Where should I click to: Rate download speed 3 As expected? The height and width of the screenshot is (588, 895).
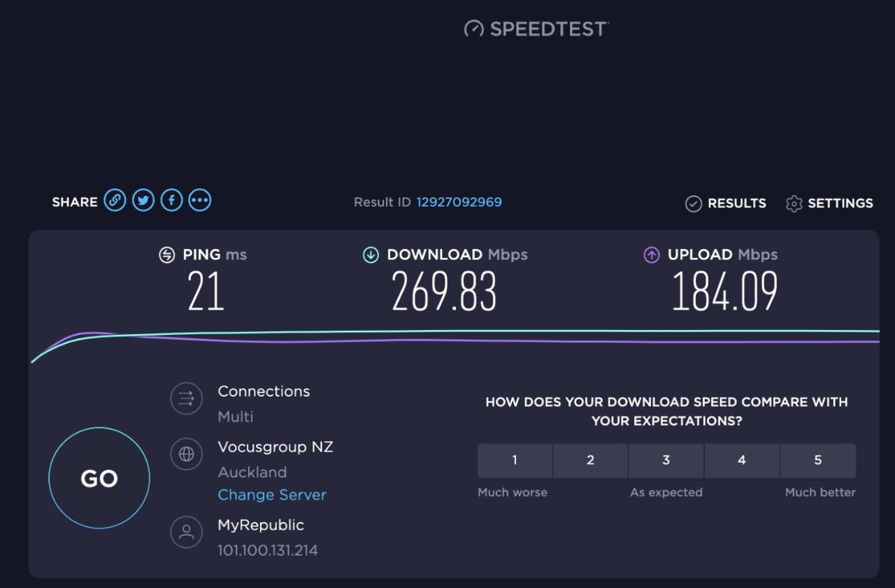click(x=666, y=460)
